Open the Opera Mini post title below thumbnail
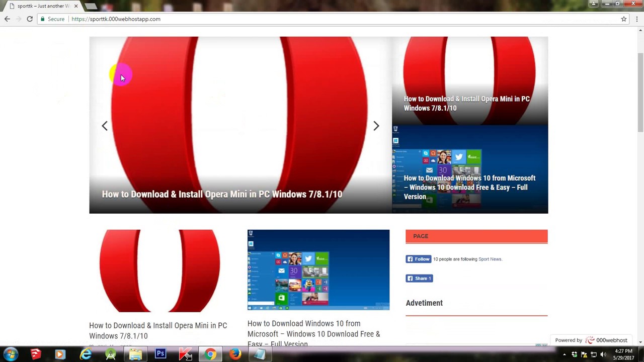The image size is (644, 362). [158, 331]
